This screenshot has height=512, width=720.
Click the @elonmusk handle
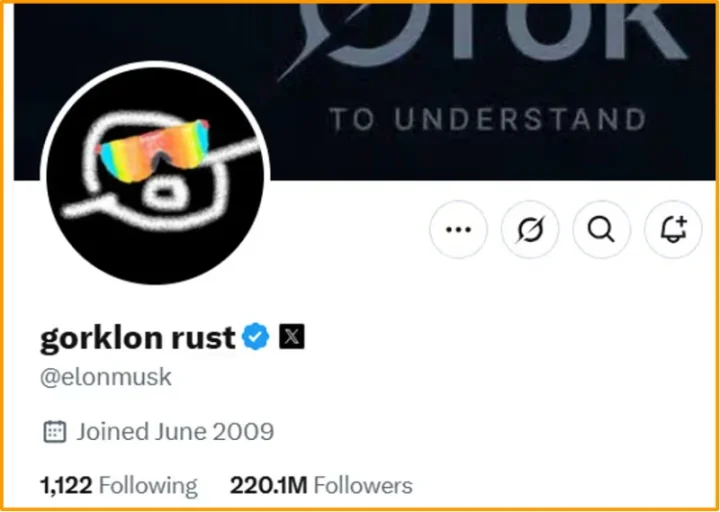pos(105,377)
